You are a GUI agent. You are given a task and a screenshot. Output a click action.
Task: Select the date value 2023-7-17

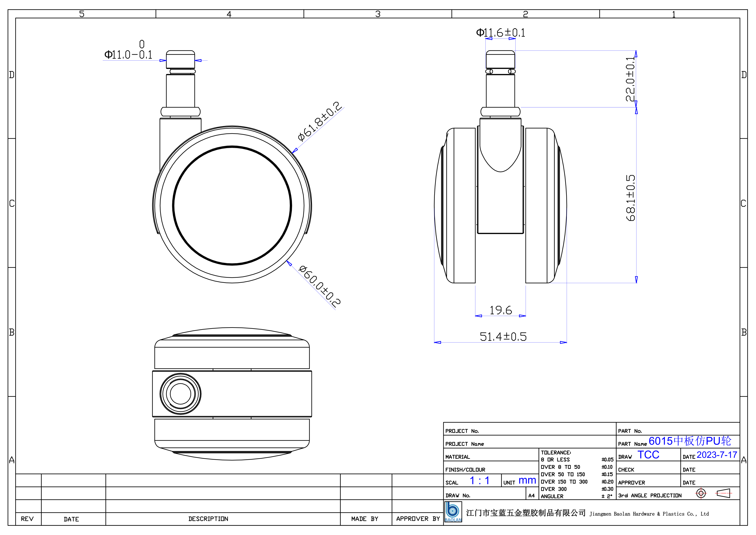pos(717,455)
